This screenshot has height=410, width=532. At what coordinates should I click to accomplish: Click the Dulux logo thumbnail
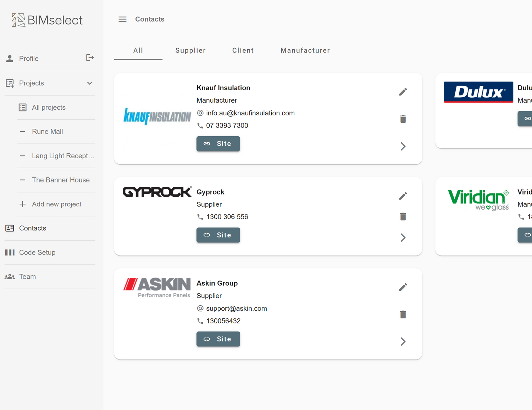coord(478,92)
